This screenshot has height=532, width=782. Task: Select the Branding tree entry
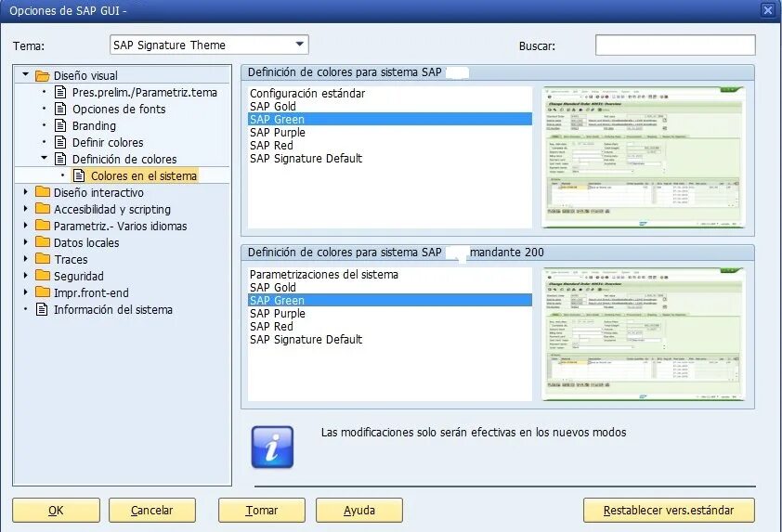click(x=94, y=125)
